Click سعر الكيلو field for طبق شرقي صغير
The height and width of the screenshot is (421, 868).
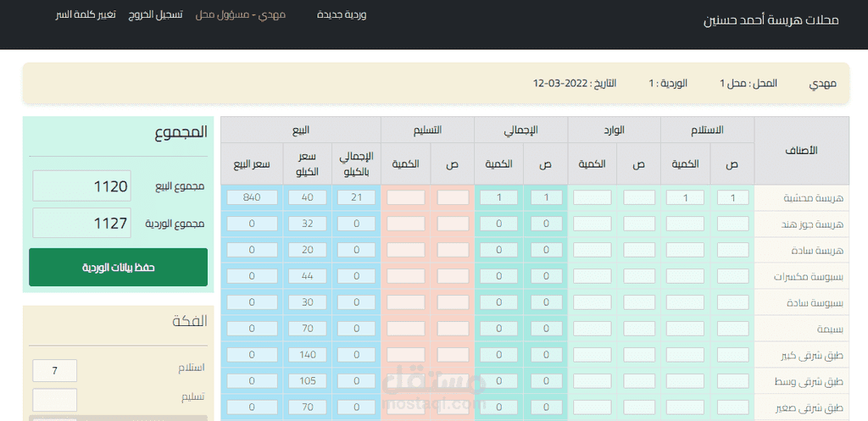pyautogui.click(x=308, y=407)
